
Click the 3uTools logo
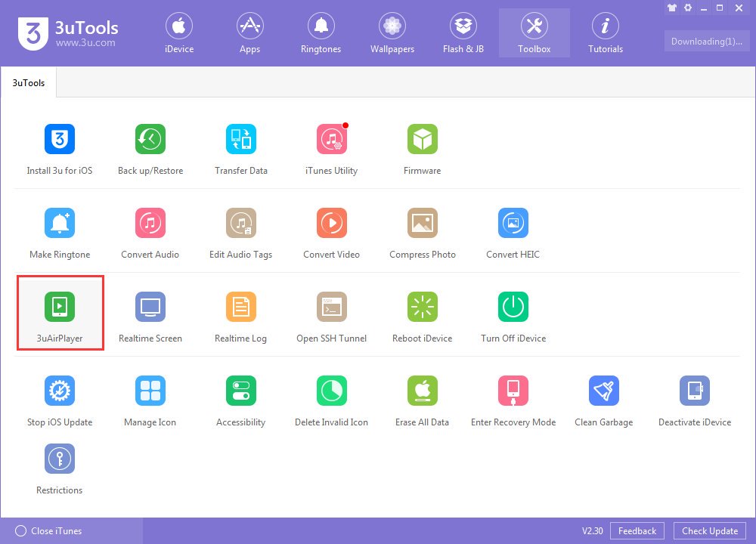point(68,33)
